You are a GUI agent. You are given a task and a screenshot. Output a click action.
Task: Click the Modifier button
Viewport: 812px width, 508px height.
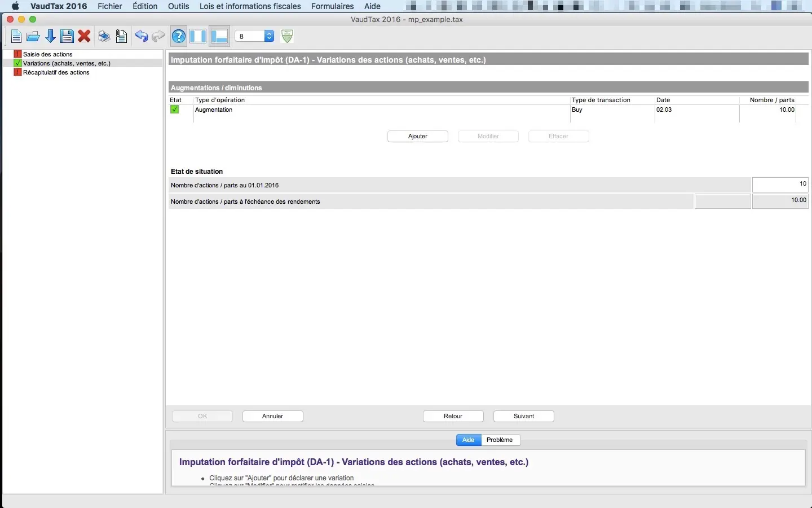pos(488,136)
